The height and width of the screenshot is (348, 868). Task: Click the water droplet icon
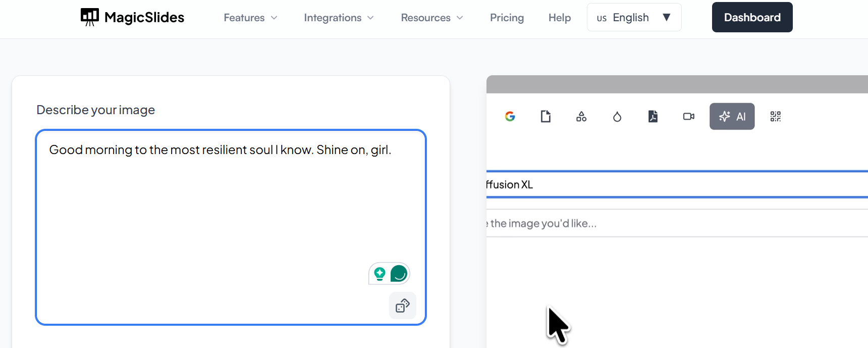(x=617, y=117)
